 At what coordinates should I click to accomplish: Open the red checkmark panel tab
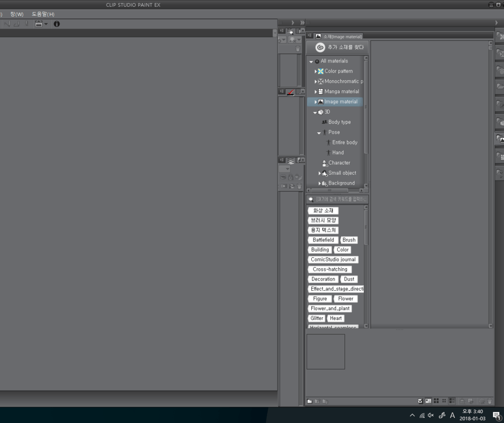[290, 92]
